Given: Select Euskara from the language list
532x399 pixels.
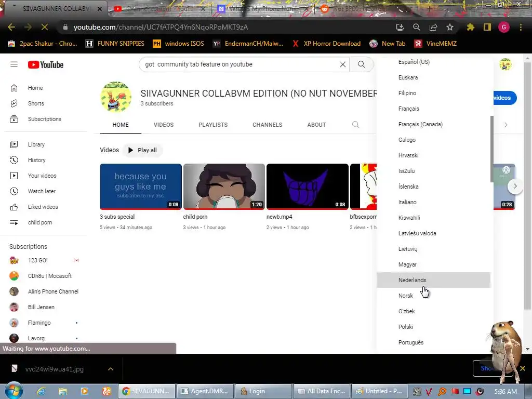Looking at the screenshot, I should click(434, 78).
